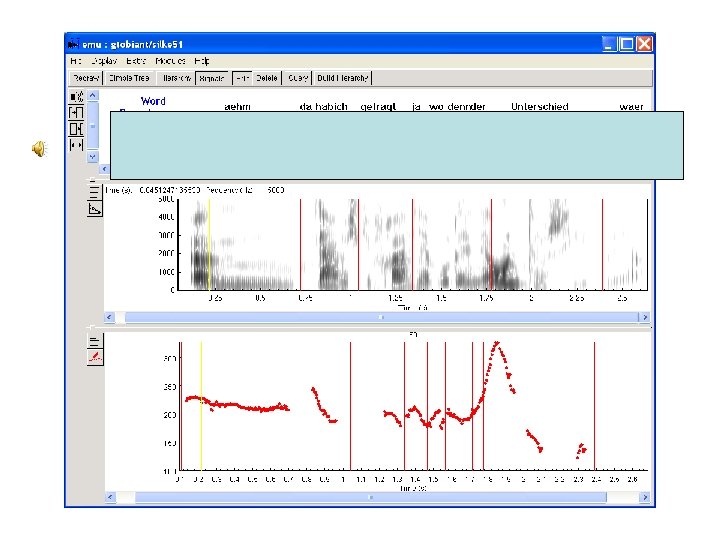The height and width of the screenshot is (540, 720).
Task: Open the F0 pane menu lines icon
Action: coord(94,341)
